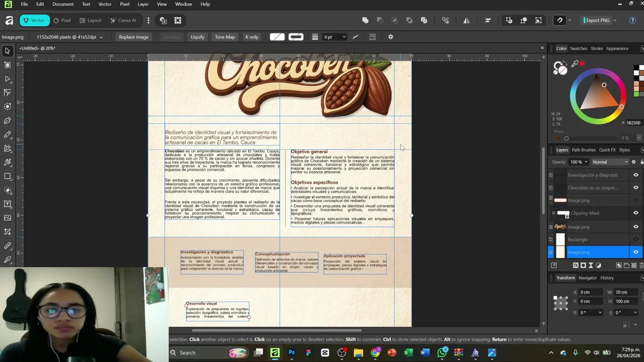Open the Document menu

pyautogui.click(x=63, y=4)
